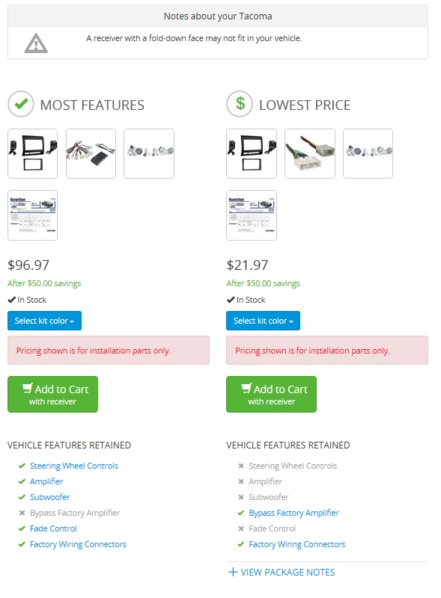The image size is (441, 598).
Task: Open Steering Wheel Controls link in Most Features
Action: click(74, 466)
